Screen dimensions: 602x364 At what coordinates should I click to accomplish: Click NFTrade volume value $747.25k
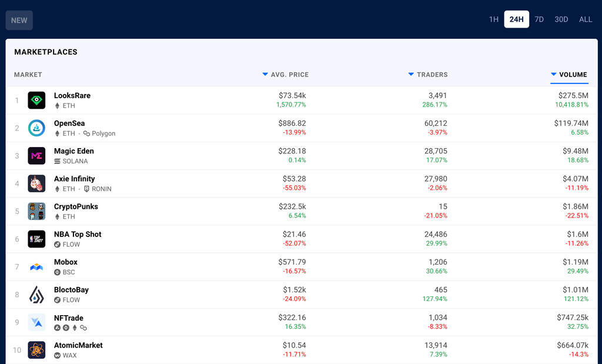click(573, 318)
